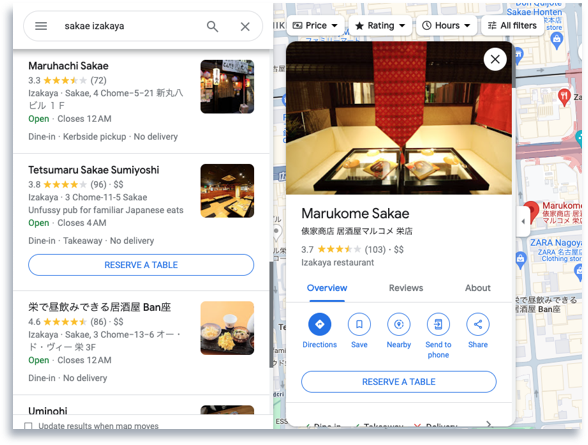Click the 'Izakaya restaurant' category text
588x445 pixels.
click(338, 262)
